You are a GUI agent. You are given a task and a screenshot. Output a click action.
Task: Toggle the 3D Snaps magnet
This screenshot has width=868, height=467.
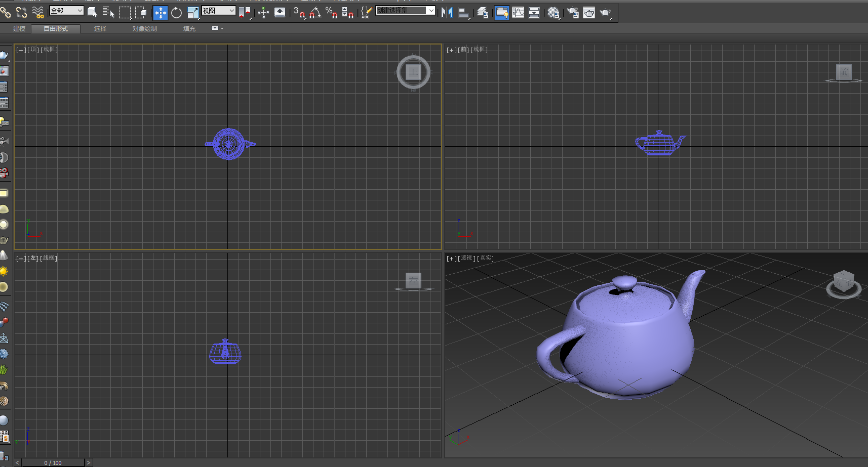pyautogui.click(x=299, y=12)
